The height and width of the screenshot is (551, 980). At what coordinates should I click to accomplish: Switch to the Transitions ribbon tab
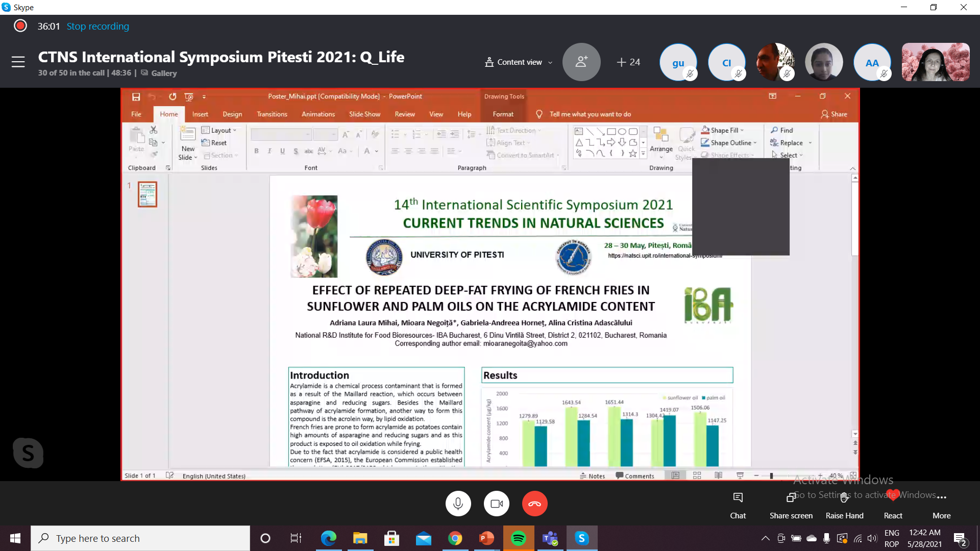pos(272,114)
